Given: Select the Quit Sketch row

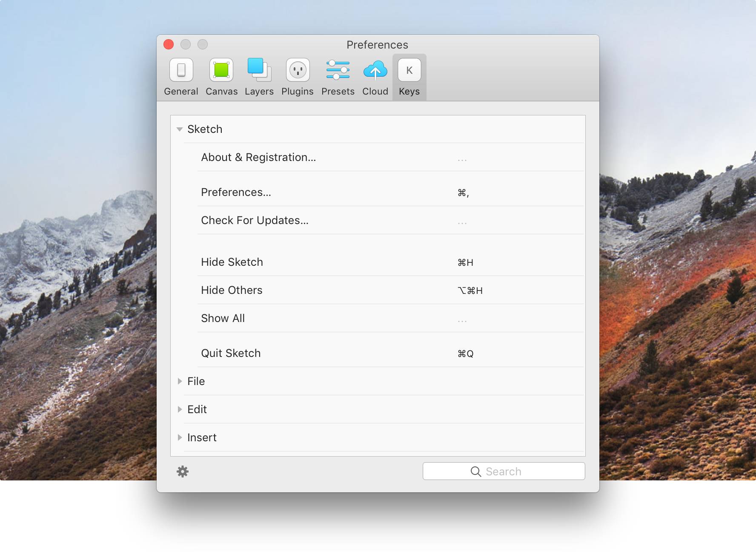Looking at the screenshot, I should [391, 353].
